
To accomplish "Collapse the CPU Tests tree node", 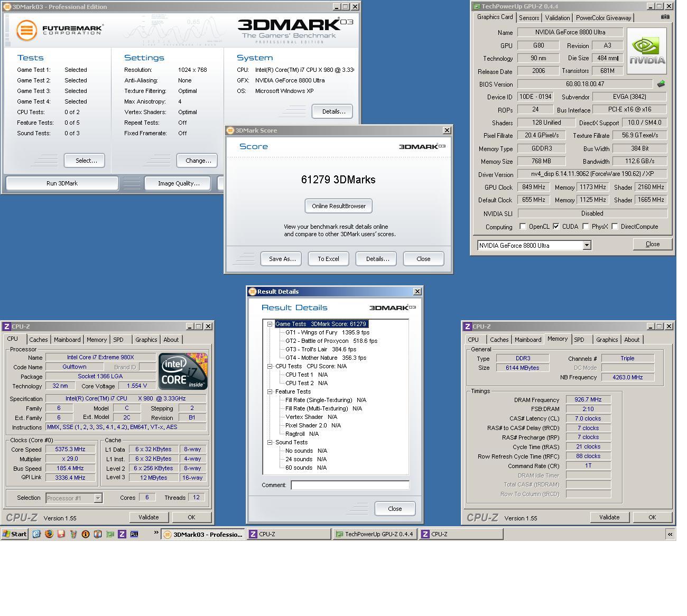I will pyautogui.click(x=270, y=366).
